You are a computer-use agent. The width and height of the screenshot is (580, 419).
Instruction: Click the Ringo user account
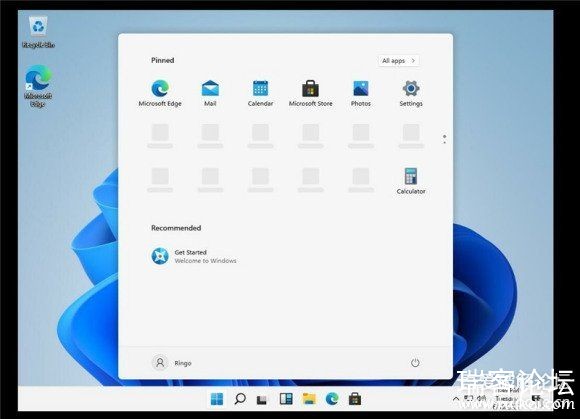click(172, 363)
